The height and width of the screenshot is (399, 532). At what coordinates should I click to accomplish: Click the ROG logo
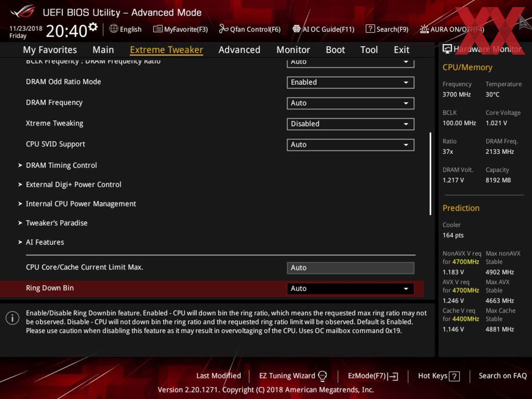pyautogui.click(x=22, y=12)
